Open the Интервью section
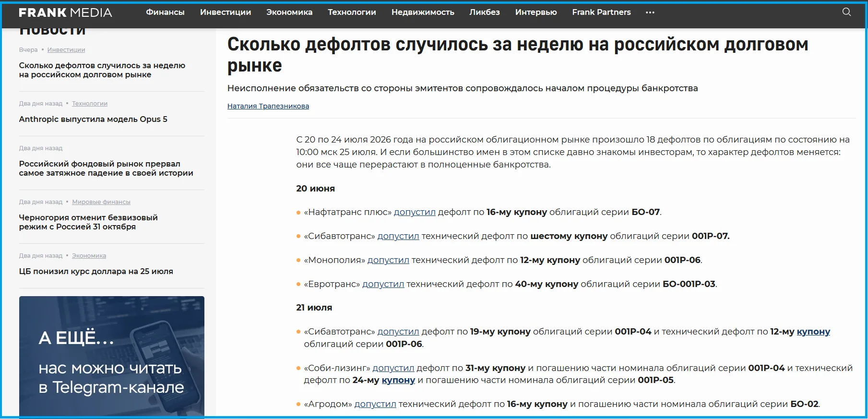This screenshot has height=419, width=868. pyautogui.click(x=536, y=12)
